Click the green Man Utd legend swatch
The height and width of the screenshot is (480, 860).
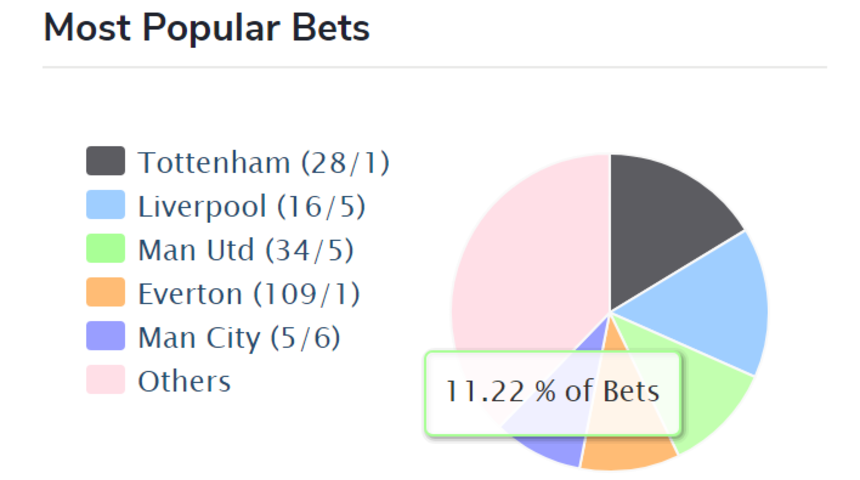pos(105,249)
